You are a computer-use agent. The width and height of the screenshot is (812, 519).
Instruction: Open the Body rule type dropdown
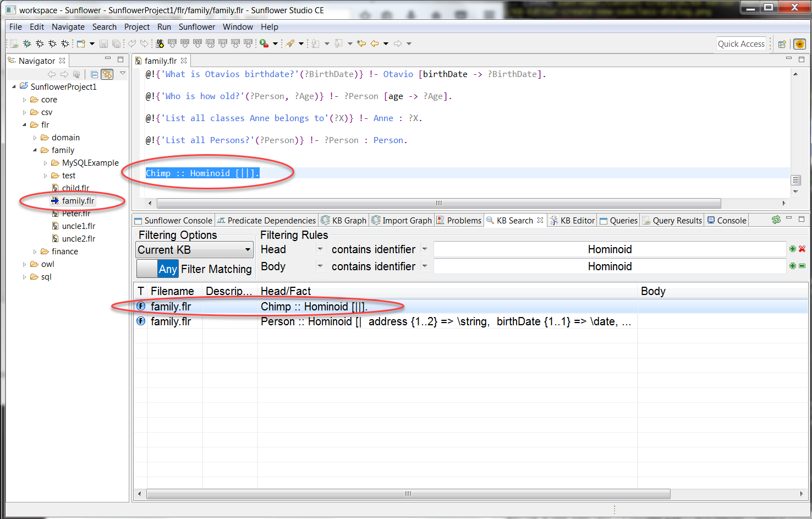coord(320,266)
